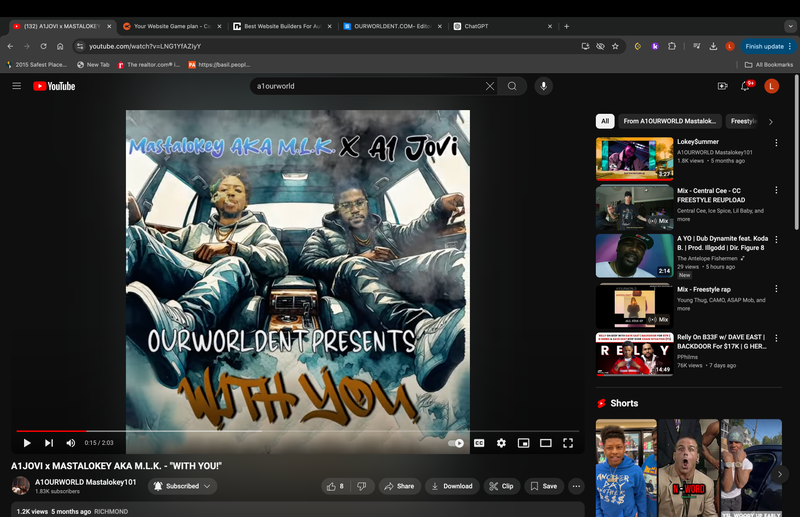The image size is (800, 517).
Task: Go to browser home page
Action: (x=60, y=46)
